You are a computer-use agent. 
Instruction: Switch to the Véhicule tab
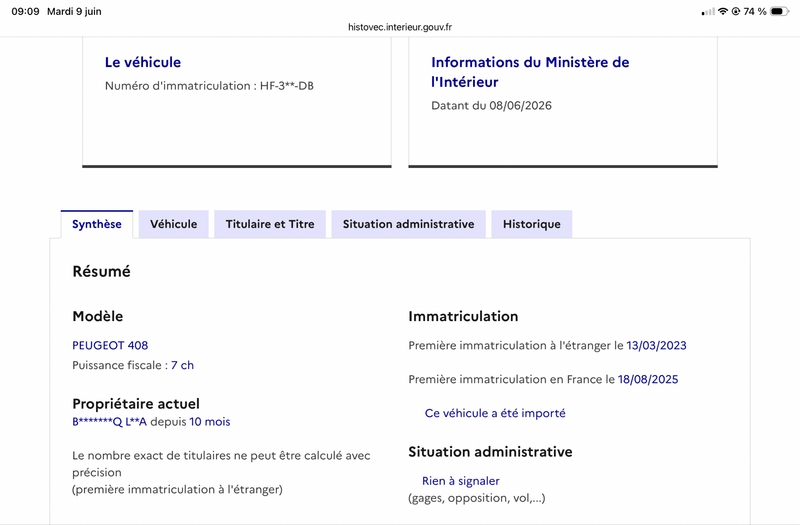pyautogui.click(x=173, y=224)
